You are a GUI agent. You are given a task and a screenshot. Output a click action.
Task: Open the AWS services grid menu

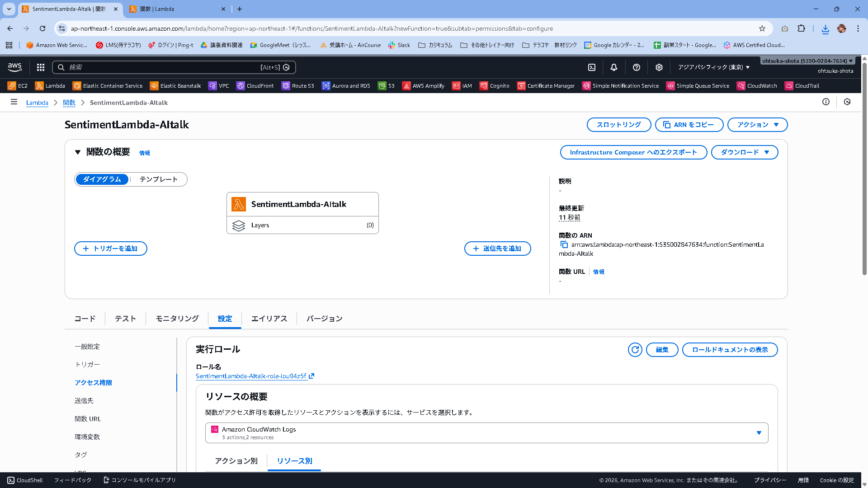point(41,67)
